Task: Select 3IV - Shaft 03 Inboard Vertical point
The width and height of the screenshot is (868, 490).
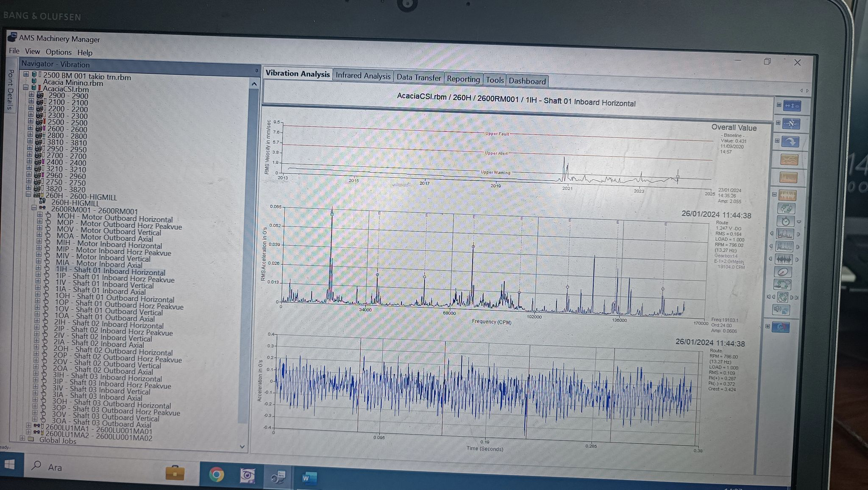Action: click(x=101, y=390)
